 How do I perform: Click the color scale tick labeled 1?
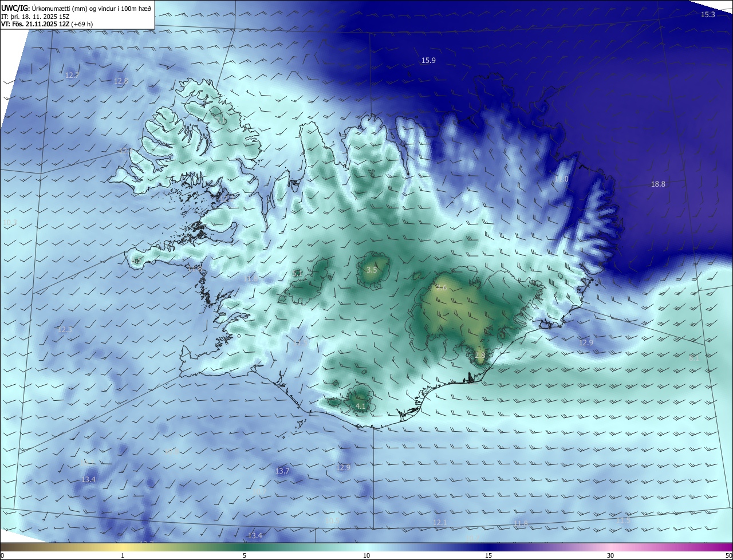[x=123, y=556]
